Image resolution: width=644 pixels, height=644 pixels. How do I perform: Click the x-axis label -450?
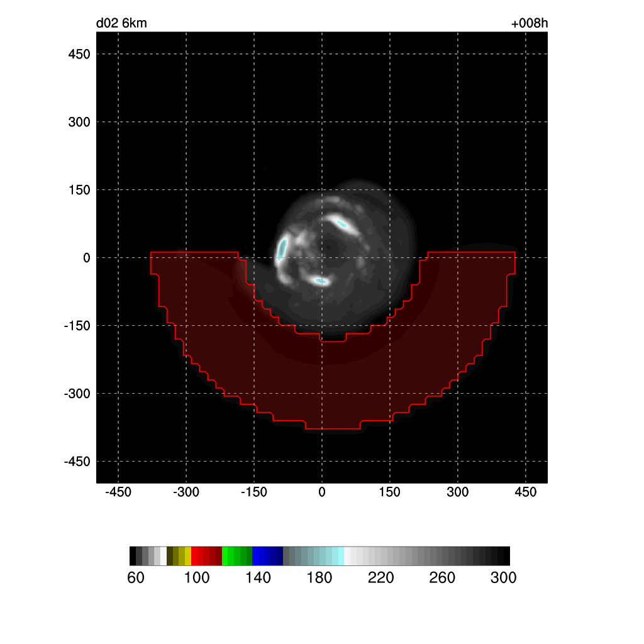pyautogui.click(x=118, y=492)
